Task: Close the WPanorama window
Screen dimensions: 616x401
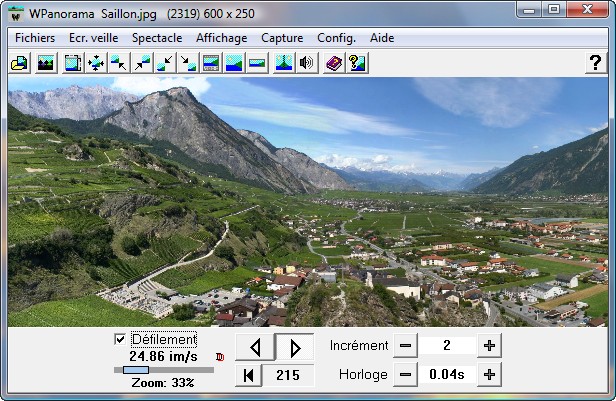Action: pyautogui.click(x=588, y=10)
